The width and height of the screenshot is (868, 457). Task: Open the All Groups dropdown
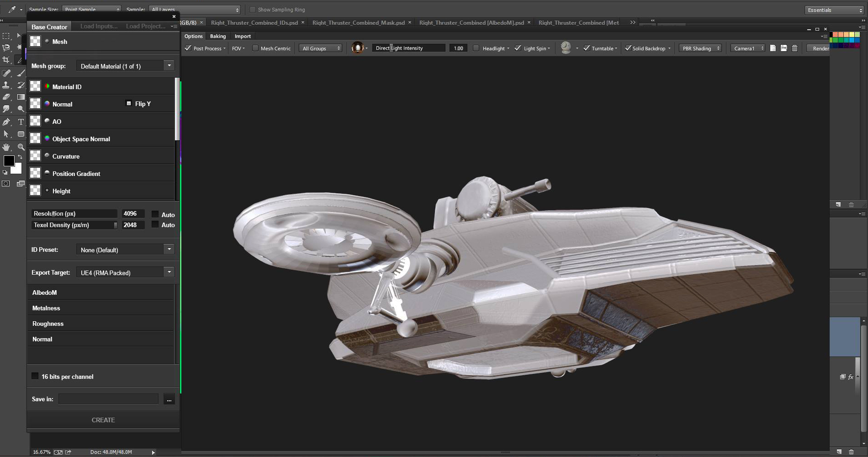click(321, 48)
